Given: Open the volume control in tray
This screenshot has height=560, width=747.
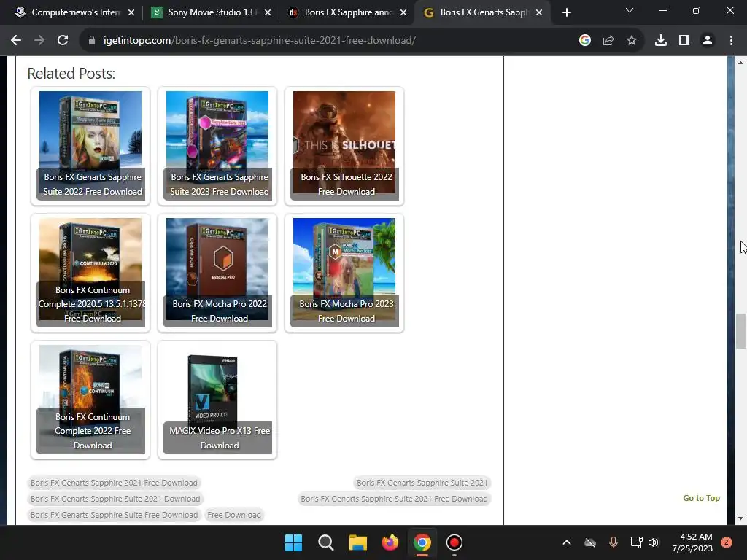Looking at the screenshot, I should [x=654, y=542].
